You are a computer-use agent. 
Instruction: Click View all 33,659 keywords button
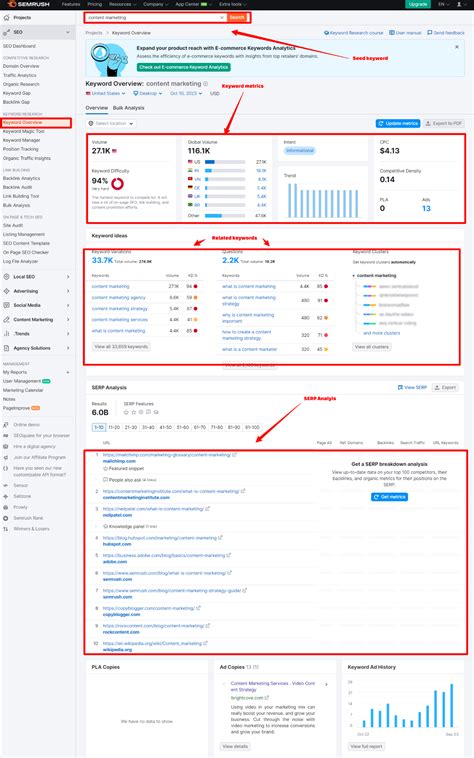click(x=121, y=347)
